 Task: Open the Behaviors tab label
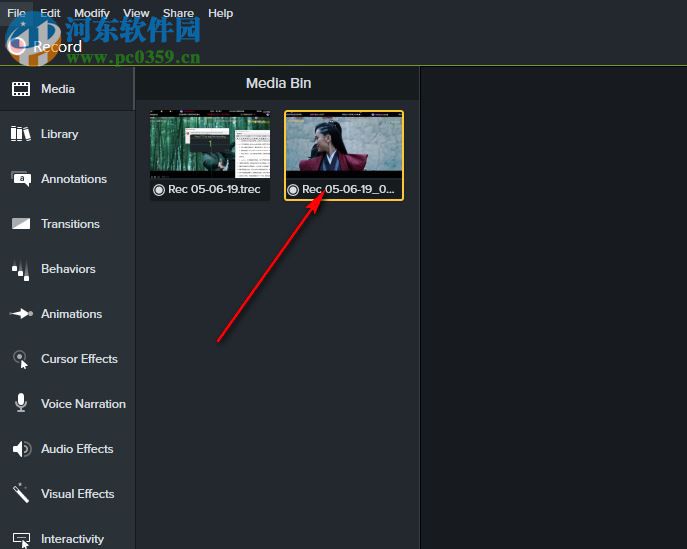click(x=68, y=269)
